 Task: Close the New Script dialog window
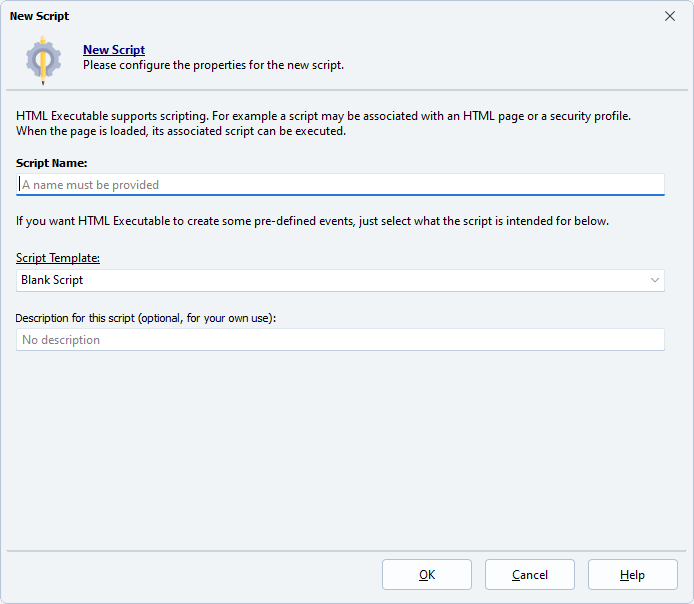[670, 16]
